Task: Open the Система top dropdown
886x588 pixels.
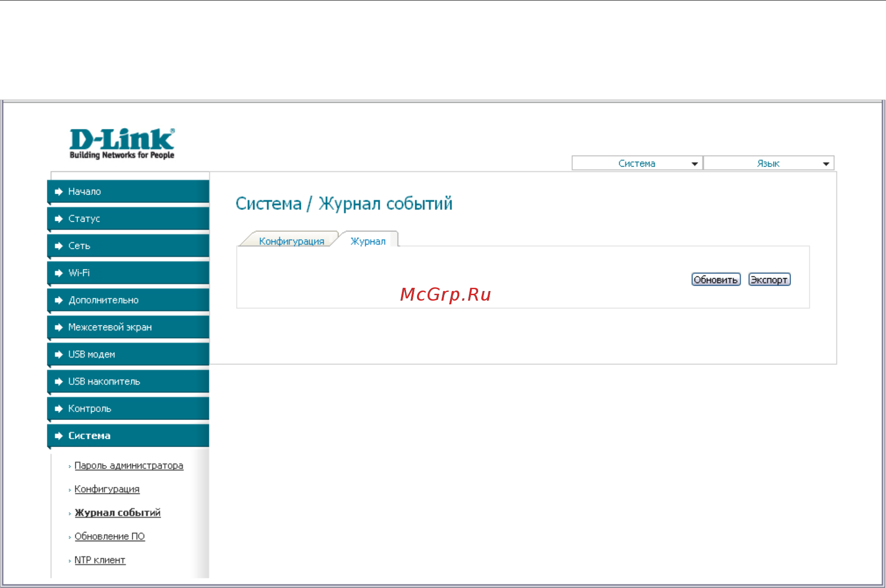Action: click(x=637, y=163)
